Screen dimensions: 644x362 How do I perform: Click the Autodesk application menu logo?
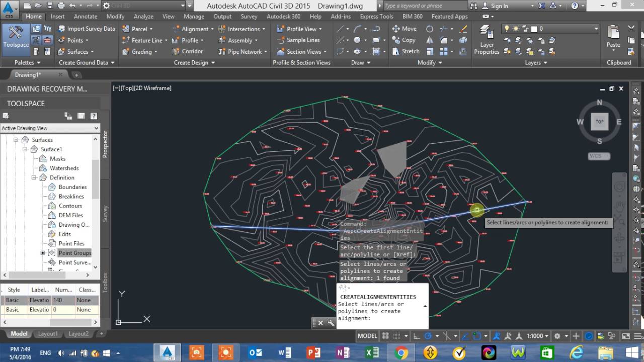click(x=10, y=9)
